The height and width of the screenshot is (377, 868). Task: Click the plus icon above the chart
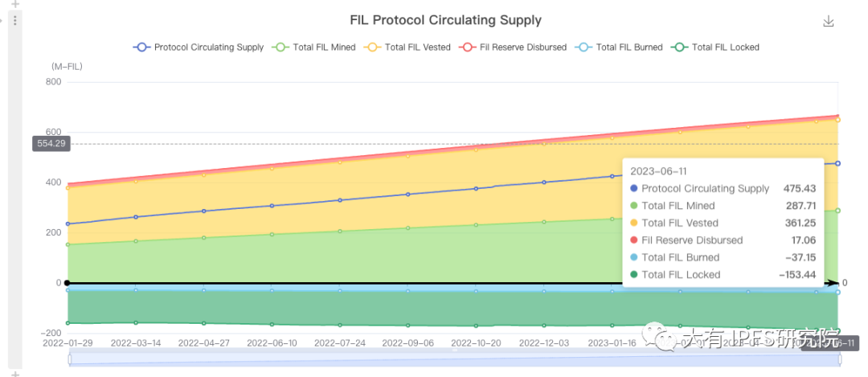pyautogui.click(x=14, y=5)
